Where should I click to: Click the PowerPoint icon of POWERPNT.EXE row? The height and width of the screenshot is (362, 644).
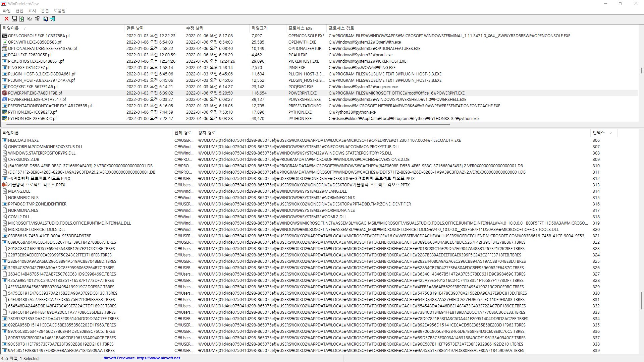tap(4, 93)
